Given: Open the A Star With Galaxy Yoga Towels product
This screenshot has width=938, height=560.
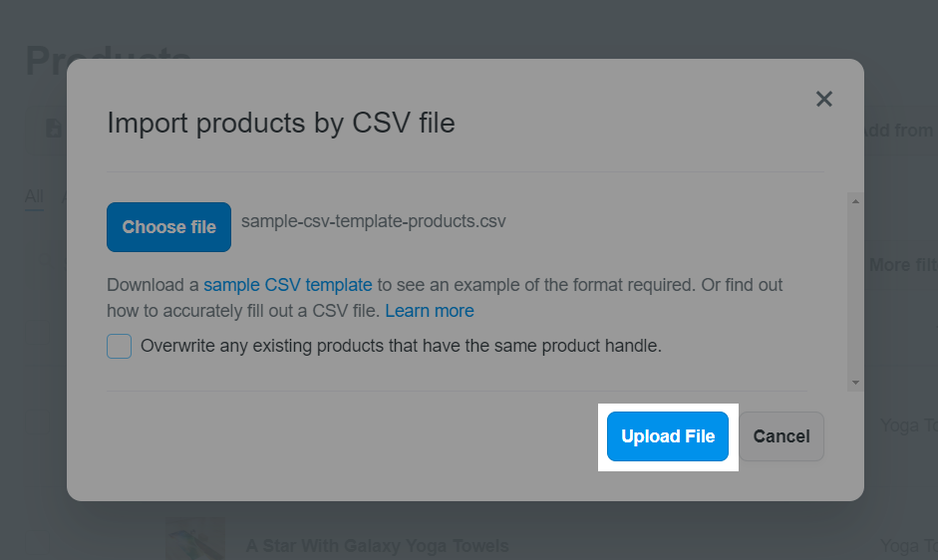Looking at the screenshot, I should click(377, 546).
